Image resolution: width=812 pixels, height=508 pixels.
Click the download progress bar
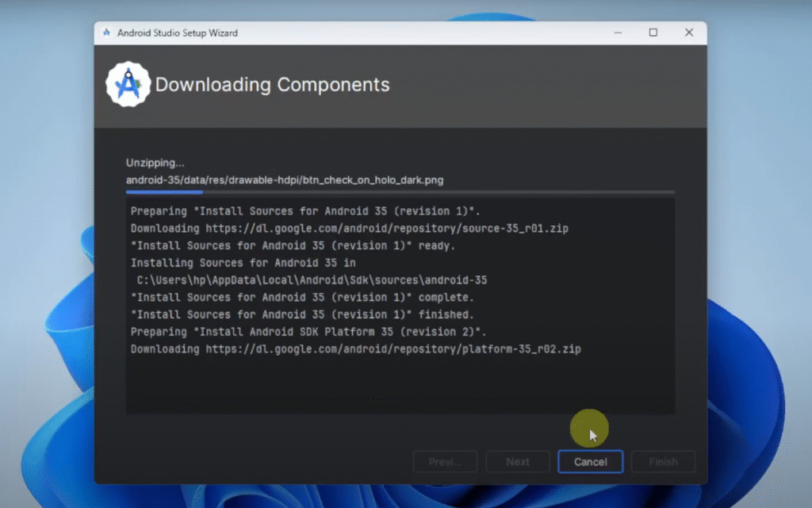coord(400,192)
